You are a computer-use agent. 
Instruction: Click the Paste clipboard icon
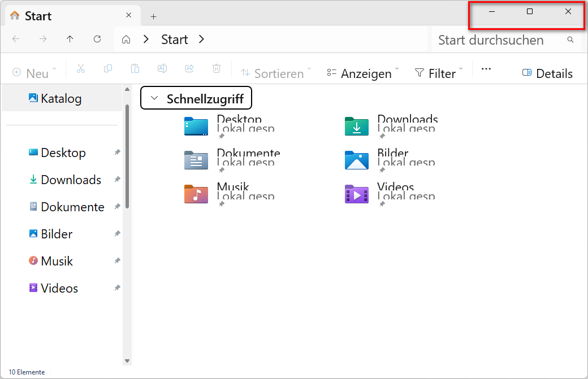coord(135,69)
